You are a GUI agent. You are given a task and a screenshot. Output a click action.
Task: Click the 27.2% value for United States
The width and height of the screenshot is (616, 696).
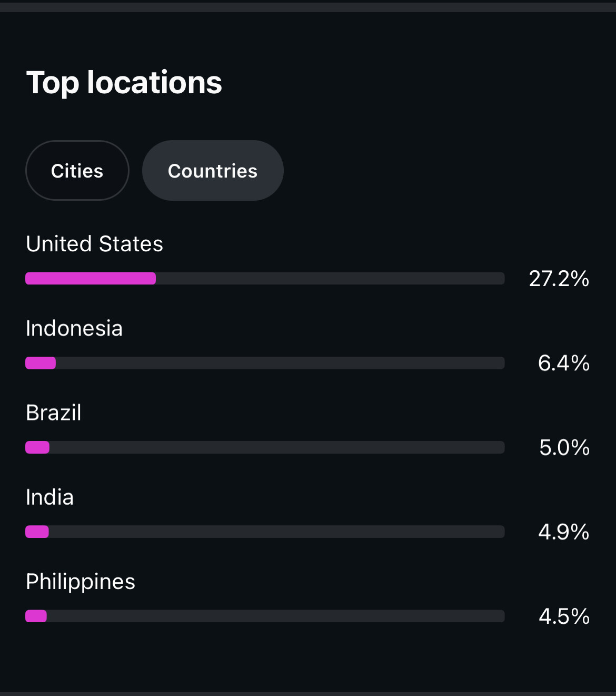coord(559,279)
